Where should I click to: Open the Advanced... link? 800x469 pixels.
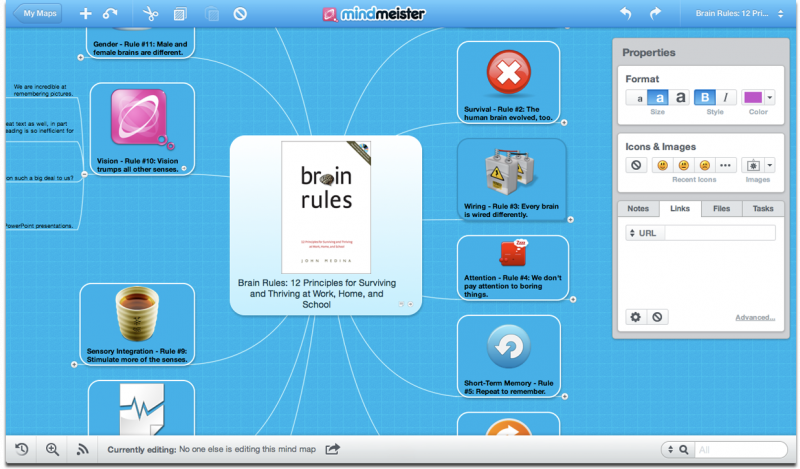click(755, 317)
